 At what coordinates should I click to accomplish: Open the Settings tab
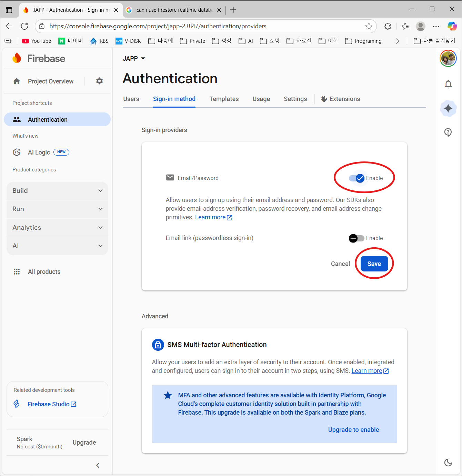point(295,99)
